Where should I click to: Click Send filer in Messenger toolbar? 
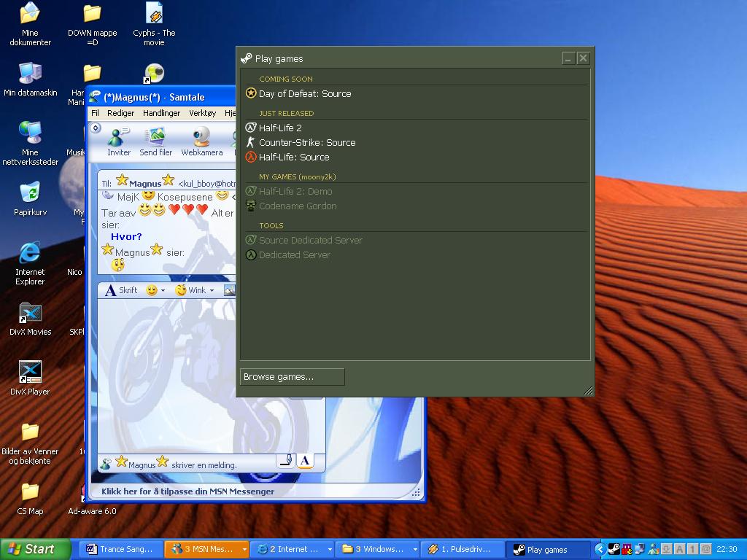coord(156,141)
